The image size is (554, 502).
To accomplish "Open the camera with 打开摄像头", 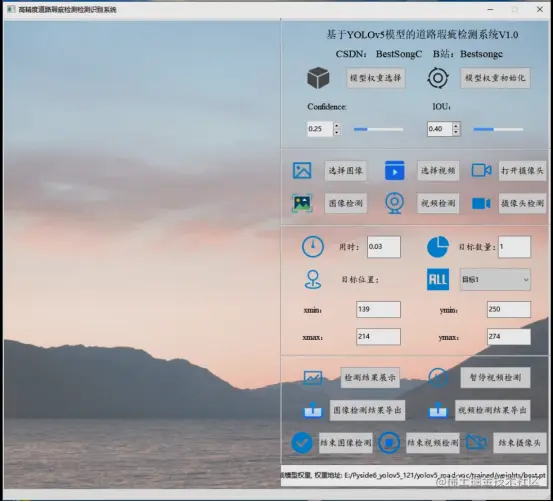I will [x=522, y=171].
